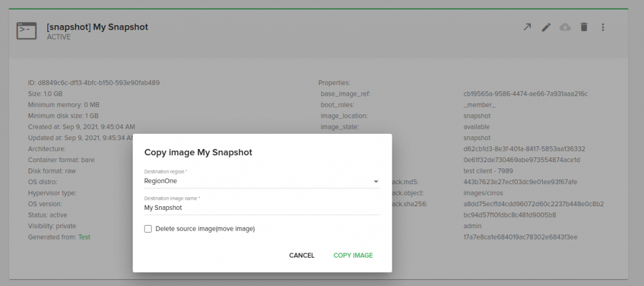
Task: Click OS version: label
Action: (x=45, y=204)
